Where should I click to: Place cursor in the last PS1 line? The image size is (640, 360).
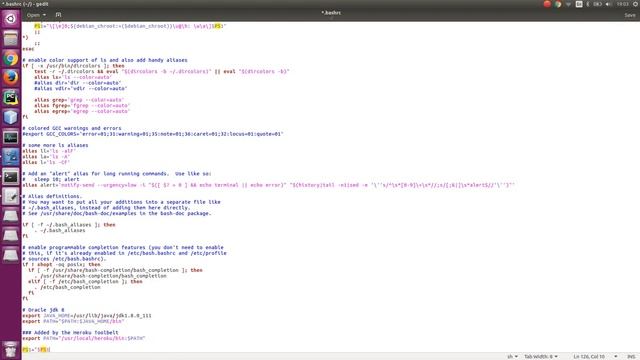tap(36, 350)
